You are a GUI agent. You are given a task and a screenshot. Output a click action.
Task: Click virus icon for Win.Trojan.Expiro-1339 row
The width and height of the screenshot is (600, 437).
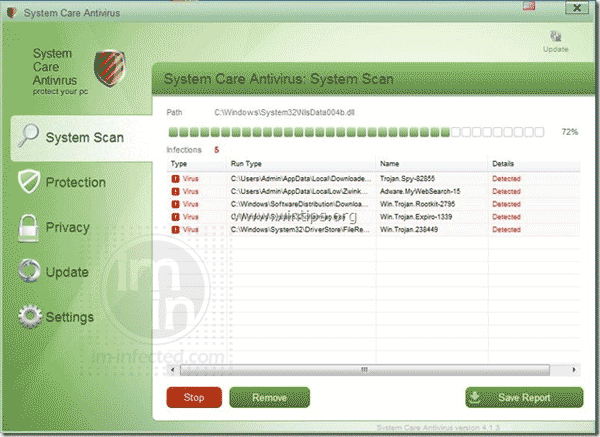175,217
